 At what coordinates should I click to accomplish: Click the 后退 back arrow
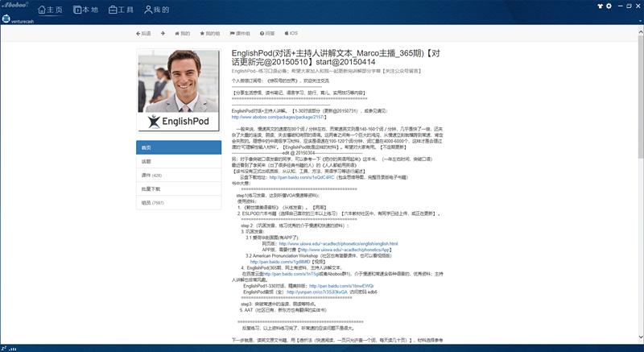143,34
